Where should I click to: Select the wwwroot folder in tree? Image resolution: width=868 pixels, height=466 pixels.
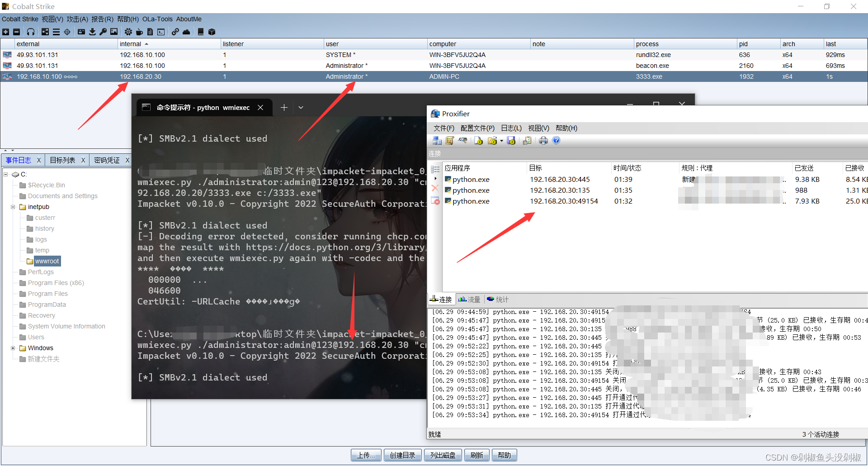tap(47, 261)
